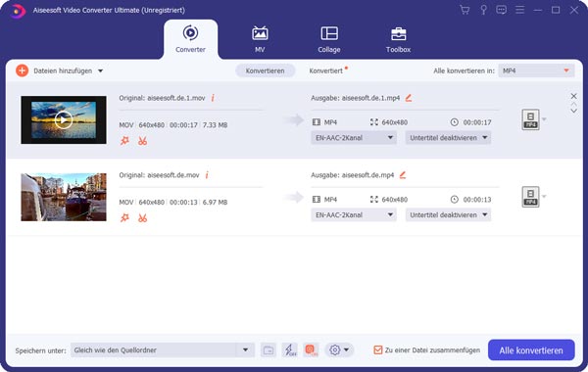Expand Alle konvertieren in MP4 dropdown
This screenshot has height=372, width=588.
click(x=536, y=70)
